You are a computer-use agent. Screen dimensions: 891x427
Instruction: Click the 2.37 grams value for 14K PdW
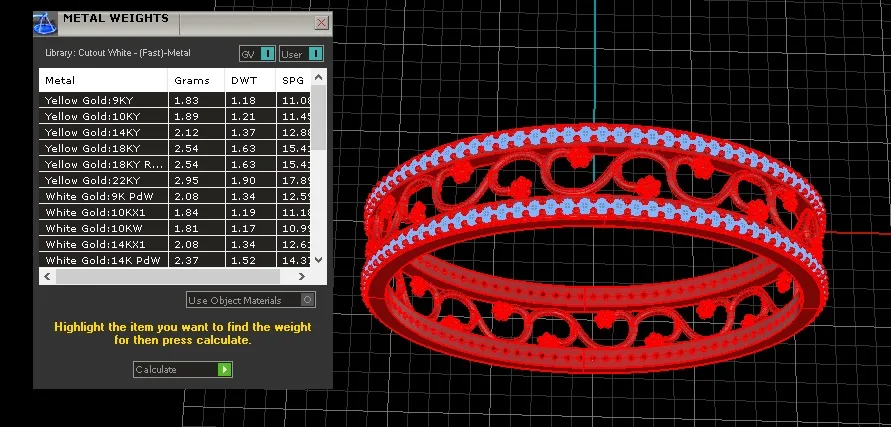[186, 260]
